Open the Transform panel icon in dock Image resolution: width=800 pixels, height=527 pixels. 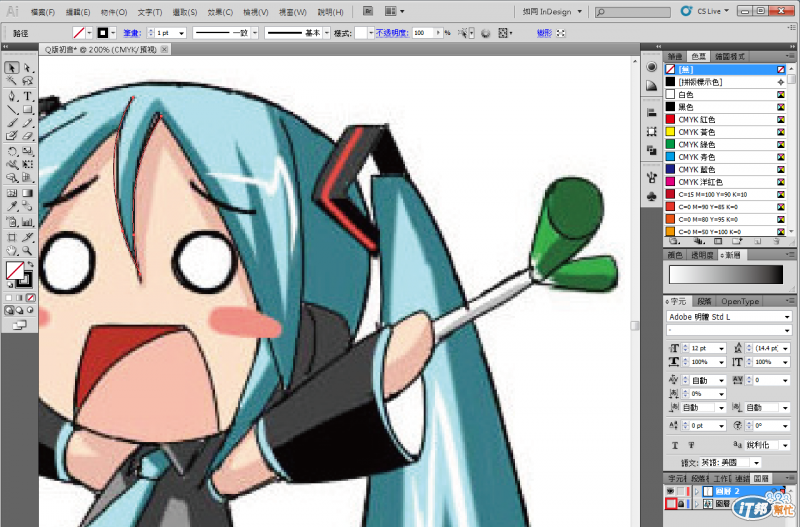652,132
